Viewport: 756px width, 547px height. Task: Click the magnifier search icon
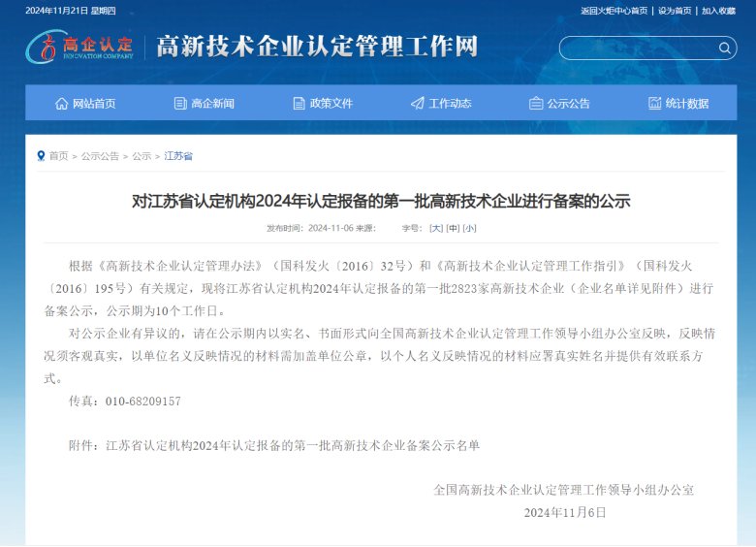[725, 48]
